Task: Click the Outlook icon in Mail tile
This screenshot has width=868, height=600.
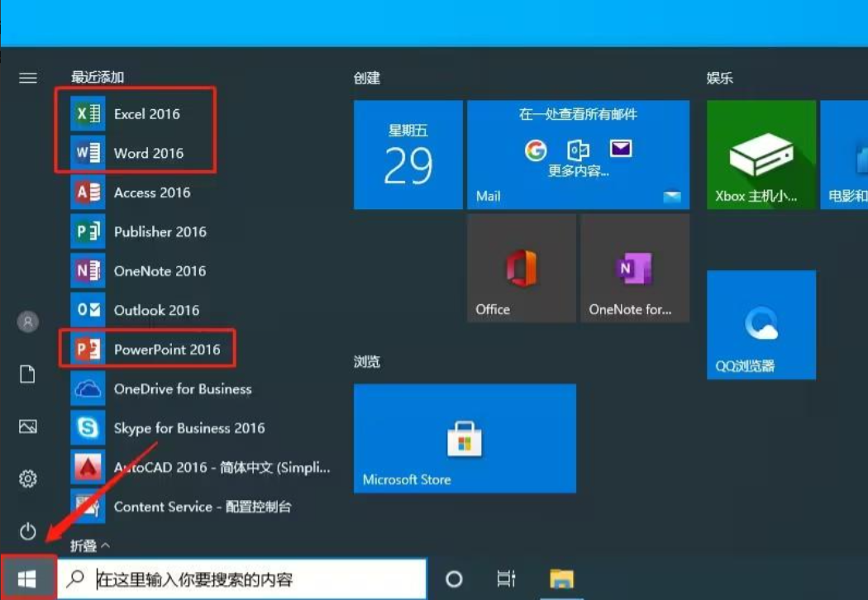Action: tap(578, 150)
